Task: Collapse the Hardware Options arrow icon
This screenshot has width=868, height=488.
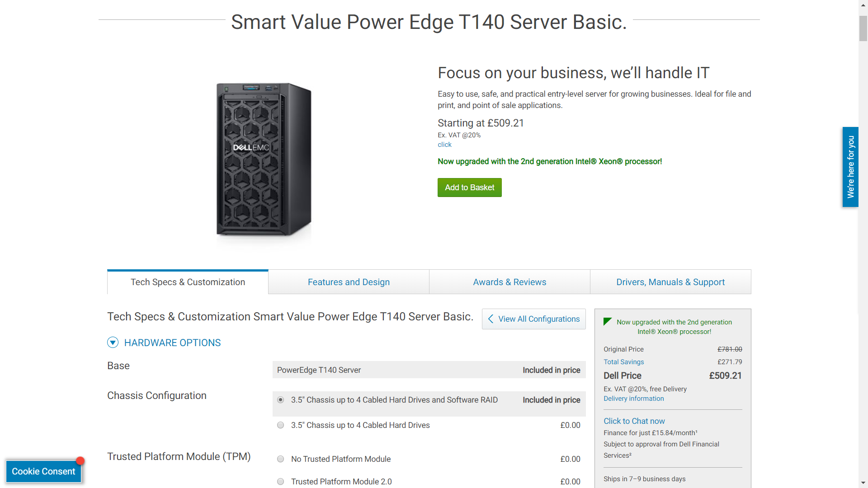Action: tap(113, 343)
